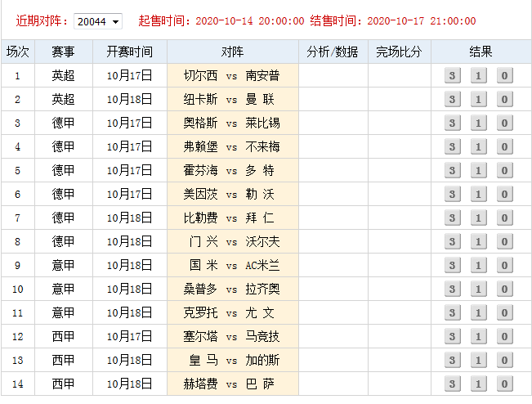Click the 结售时间 2020-10-17 text
The width and height of the screenshot is (532, 404).
click(x=393, y=21)
